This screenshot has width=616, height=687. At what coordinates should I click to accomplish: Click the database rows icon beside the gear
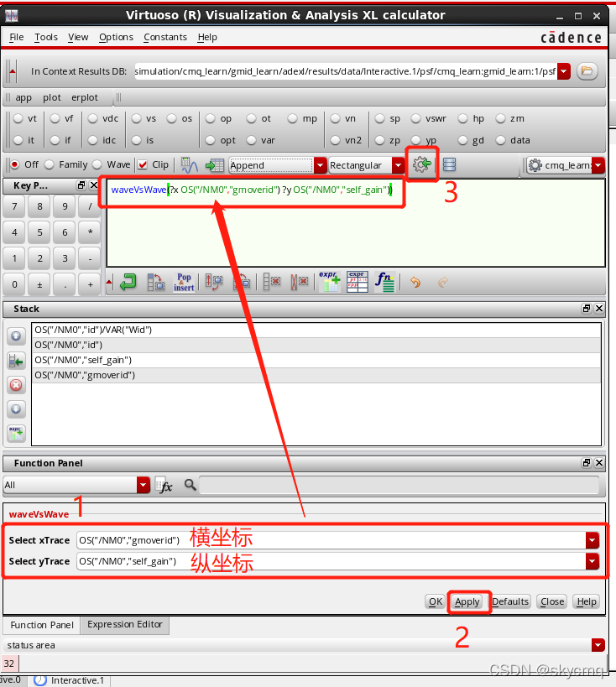449,164
